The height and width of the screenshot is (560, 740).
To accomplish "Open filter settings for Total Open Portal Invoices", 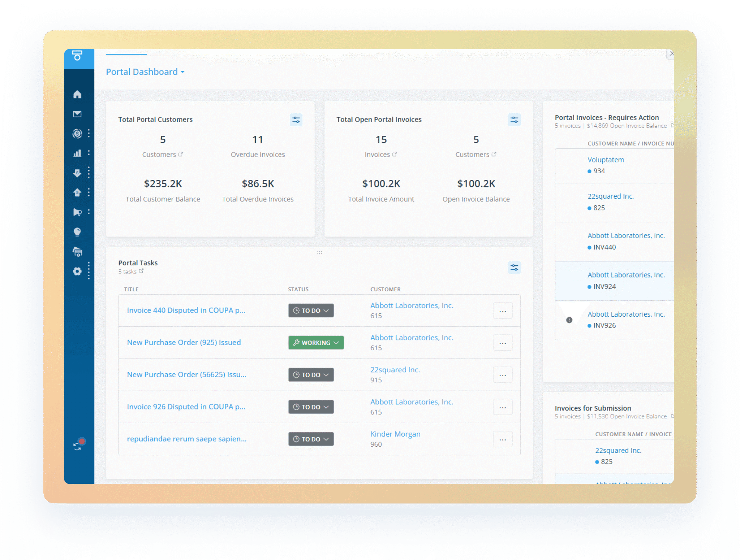I will (x=514, y=120).
